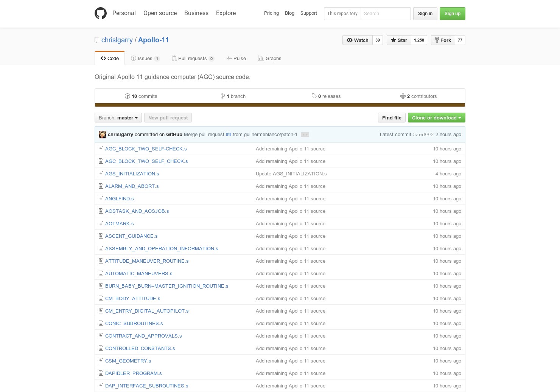Open the Update AGS_INITIALIZATION.s commit message
Viewport: 560px width, 392px height.
tap(291, 174)
